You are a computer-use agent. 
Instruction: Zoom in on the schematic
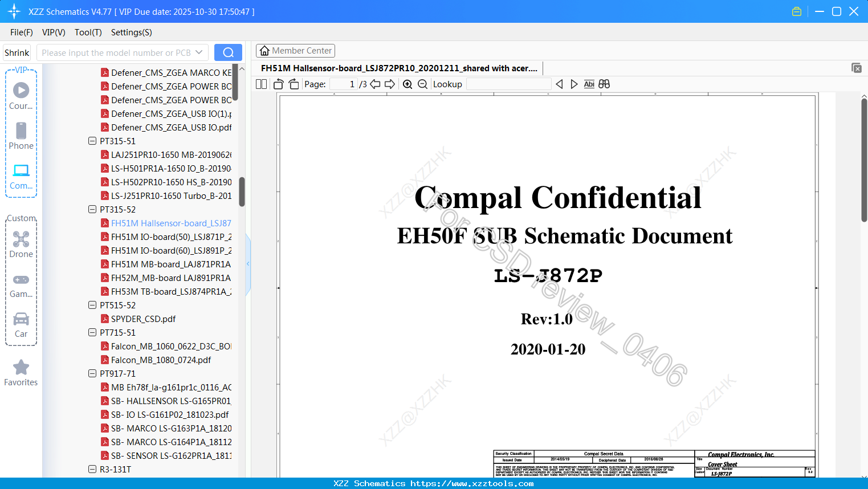tap(407, 84)
